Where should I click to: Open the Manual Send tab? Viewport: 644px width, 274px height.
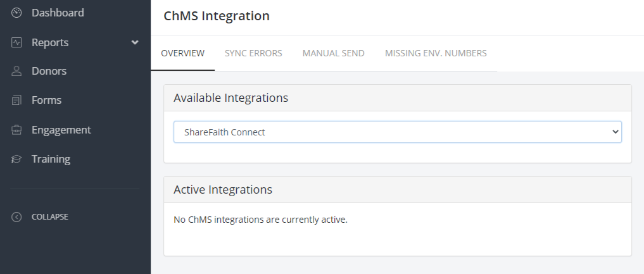[x=334, y=53]
